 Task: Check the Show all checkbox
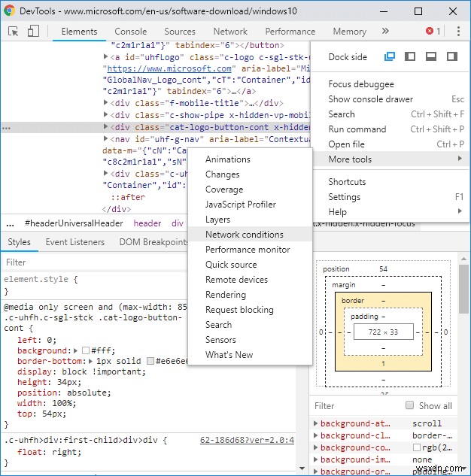(410, 406)
